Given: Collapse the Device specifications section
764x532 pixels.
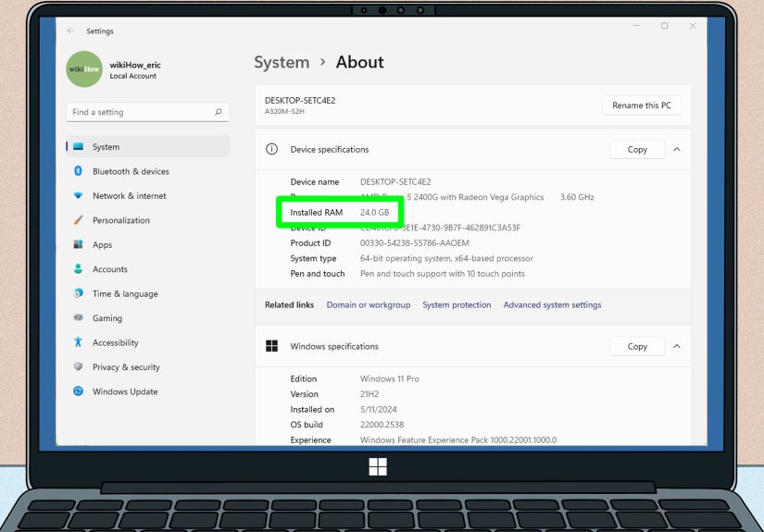Looking at the screenshot, I should 677,150.
